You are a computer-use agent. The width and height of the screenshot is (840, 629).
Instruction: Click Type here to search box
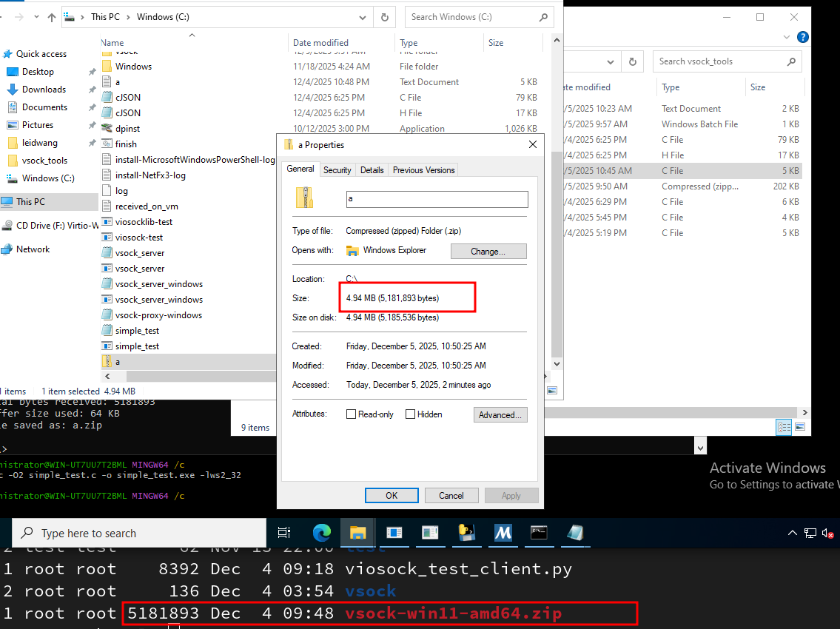[139, 533]
